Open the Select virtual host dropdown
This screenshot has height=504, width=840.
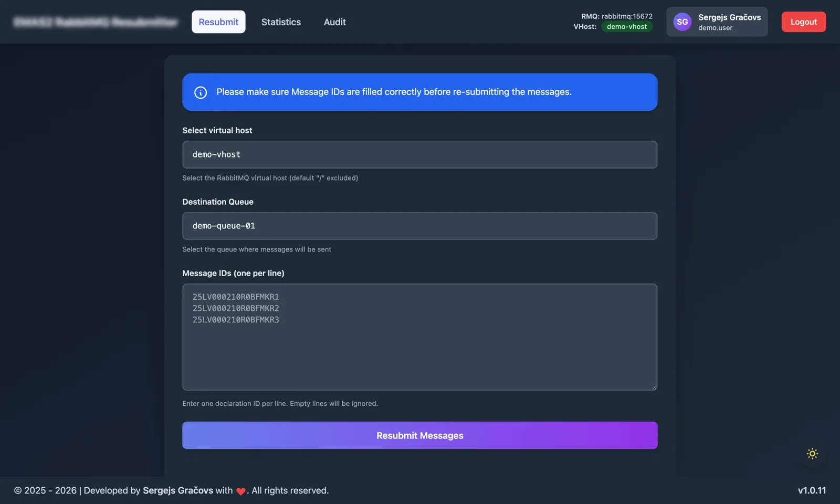[419, 154]
